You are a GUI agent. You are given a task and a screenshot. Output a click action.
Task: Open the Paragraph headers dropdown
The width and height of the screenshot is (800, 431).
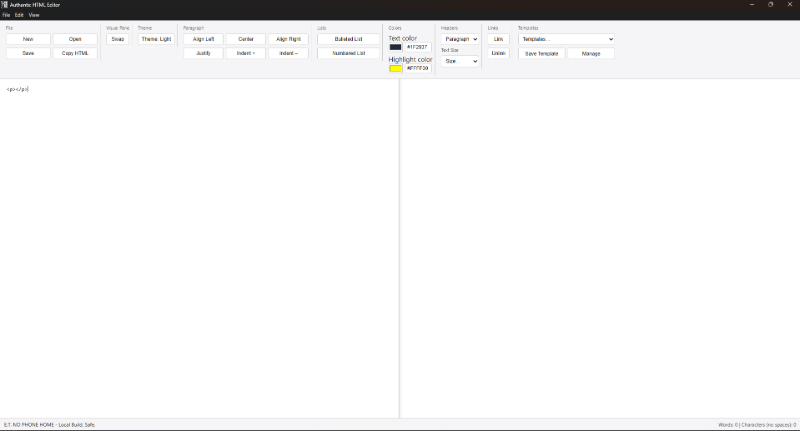pos(460,39)
